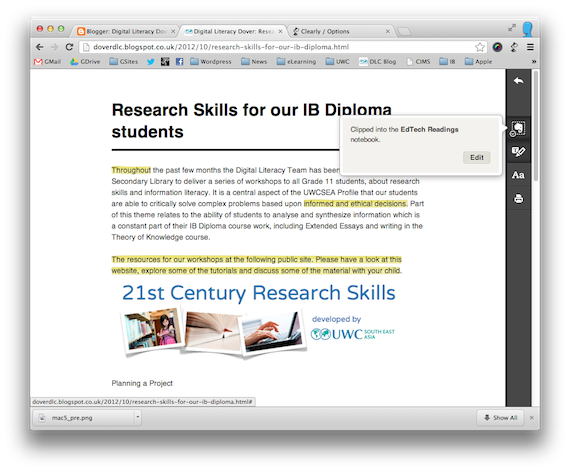Click the typing hands laptop photo
Screen dimensions: 570x472
pyautogui.click(x=272, y=333)
